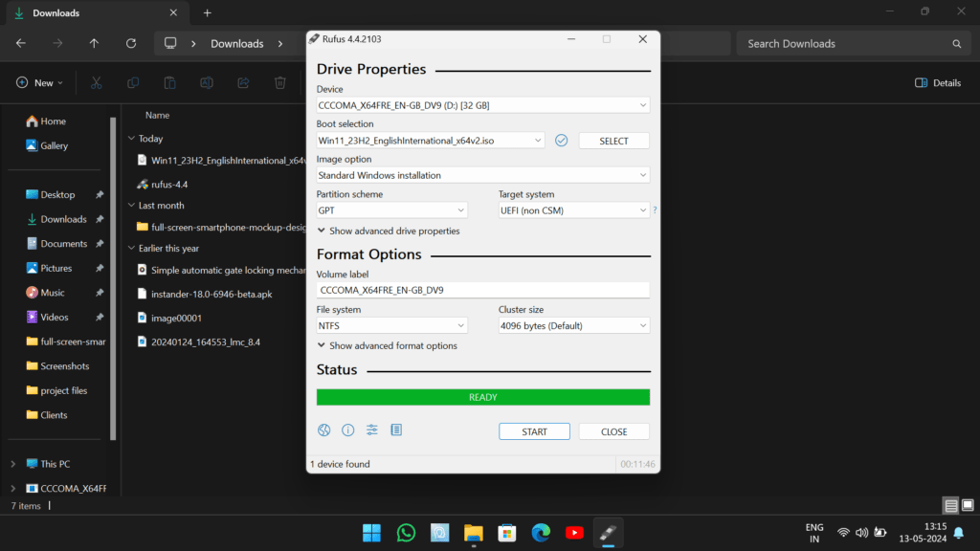Click the Rename icon in Explorer toolbar
Viewport: 980px width, 551px height.
point(207,82)
